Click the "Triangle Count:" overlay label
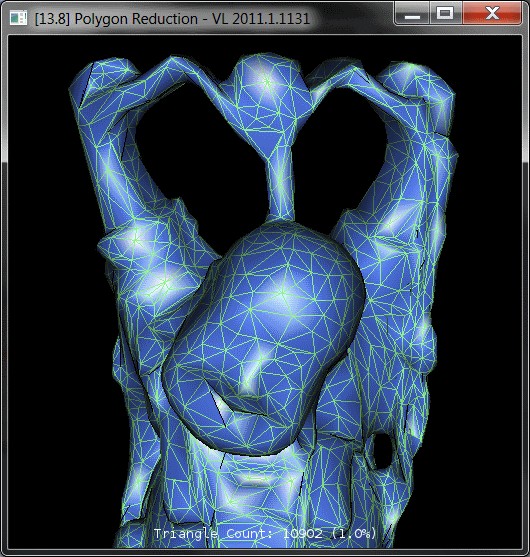Screen dimensions: 530x557 (x=215, y=534)
